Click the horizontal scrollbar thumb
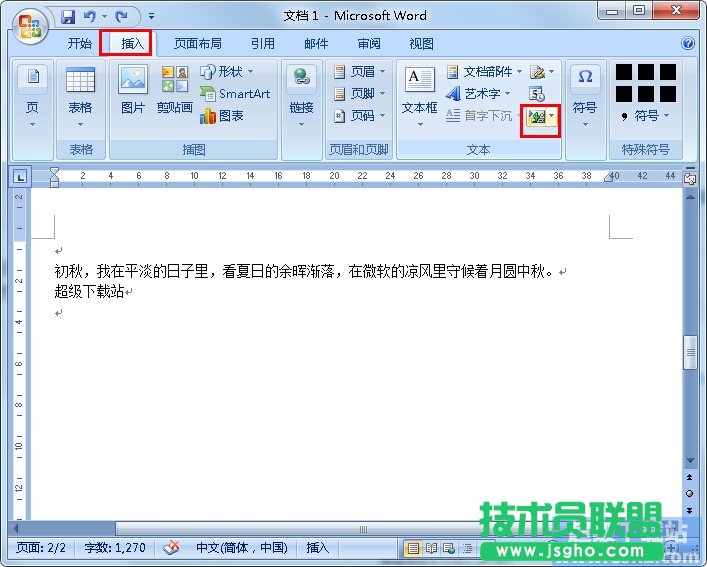Screen dimensions: 707x567 click(363, 529)
